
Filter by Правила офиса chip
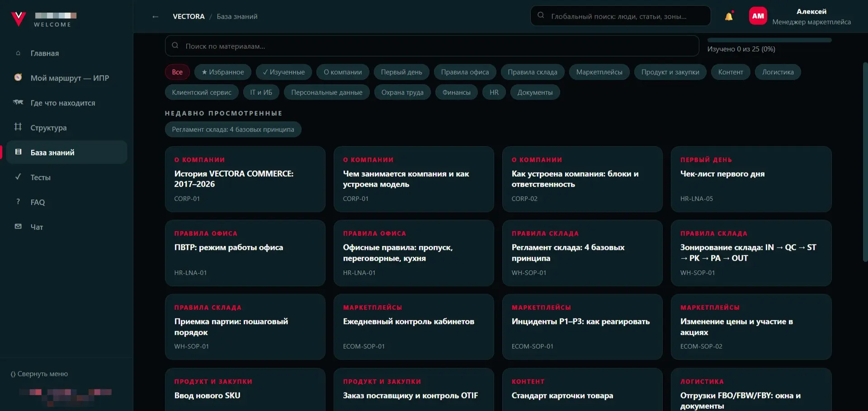coord(465,72)
